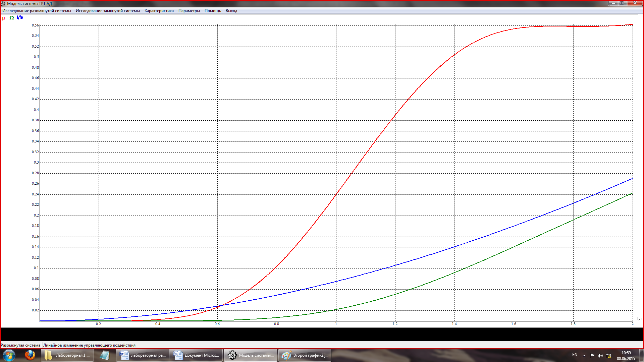Launch Firefox from the taskbar
Screen dimensions: 644x362
click(30, 355)
